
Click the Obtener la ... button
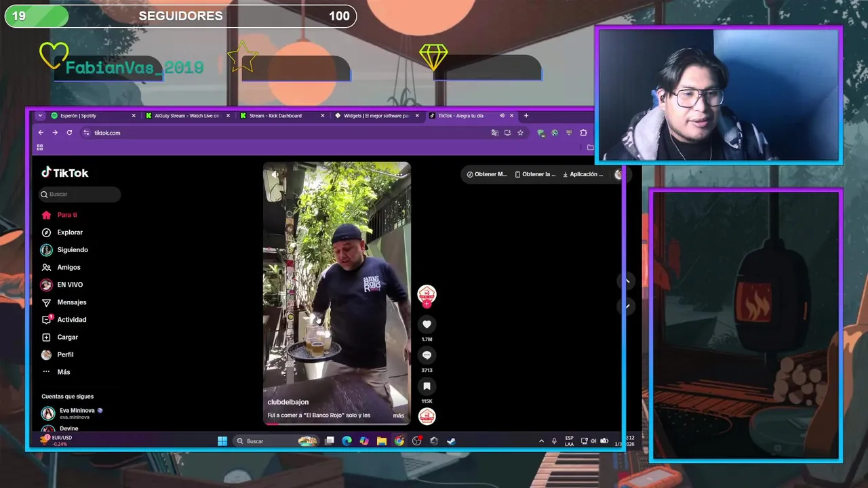tap(536, 174)
